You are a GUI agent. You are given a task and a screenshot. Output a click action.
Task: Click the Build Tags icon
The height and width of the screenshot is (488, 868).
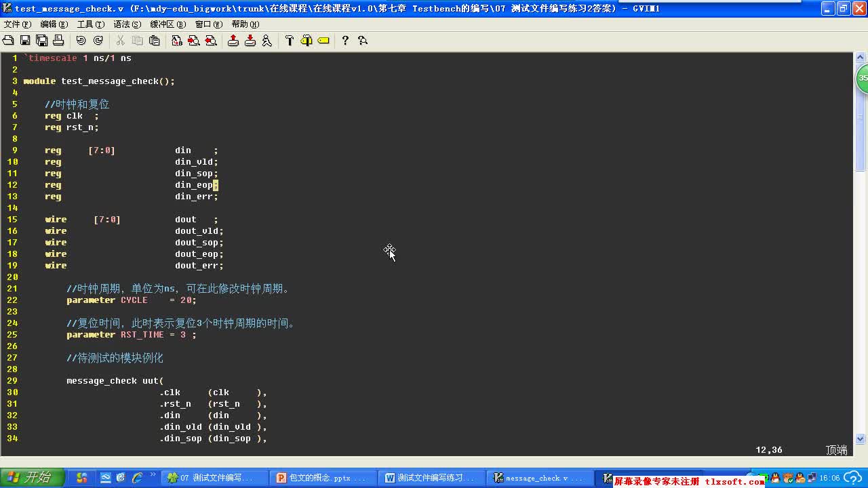tap(307, 41)
